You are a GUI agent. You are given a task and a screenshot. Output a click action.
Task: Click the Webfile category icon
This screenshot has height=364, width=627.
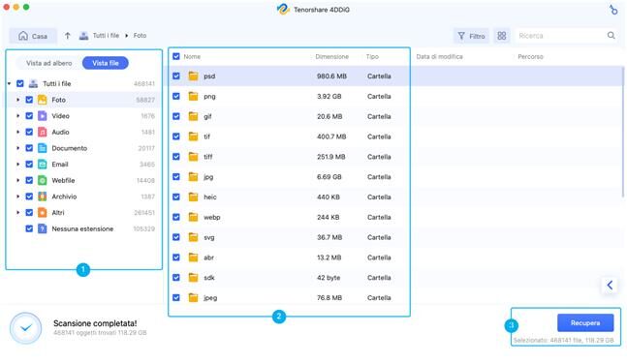(43, 180)
